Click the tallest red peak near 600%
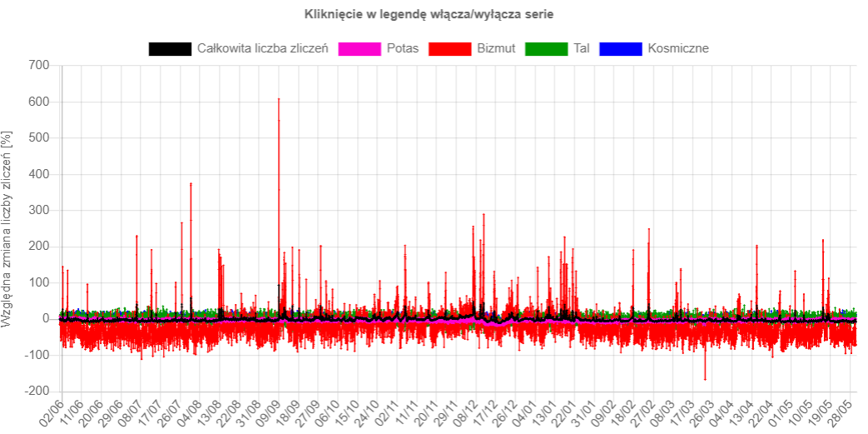Viewport: 868px width, 434px height. (279, 100)
